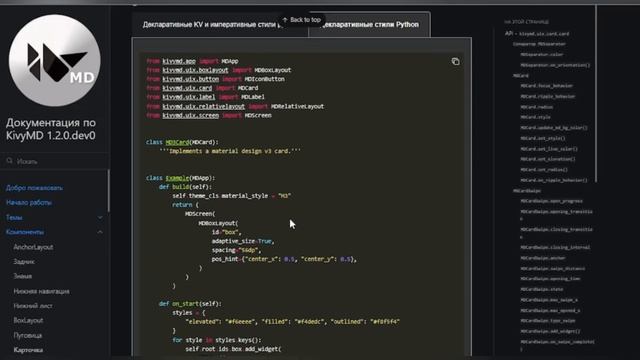Image resolution: width=640 pixels, height=360 pixels.
Task: Open the 'Компоненты' section link
Action: (25, 232)
